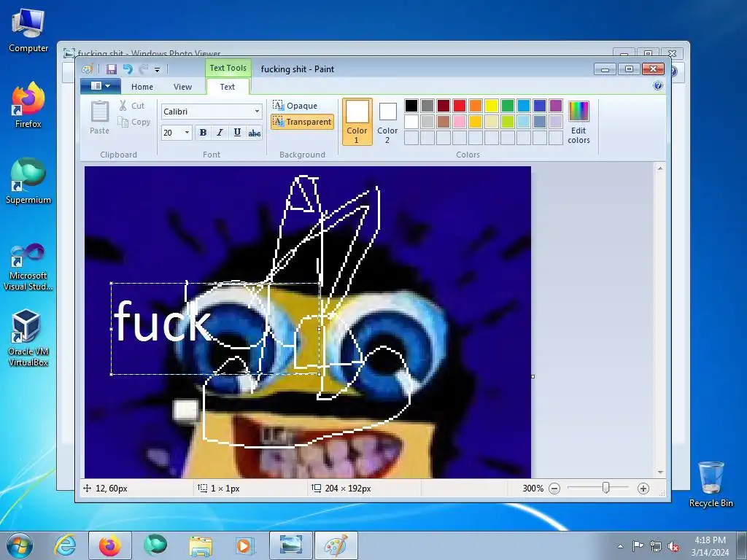Screen dimensions: 747x560
Task: Select Color 1 foreground button
Action: tap(357, 122)
